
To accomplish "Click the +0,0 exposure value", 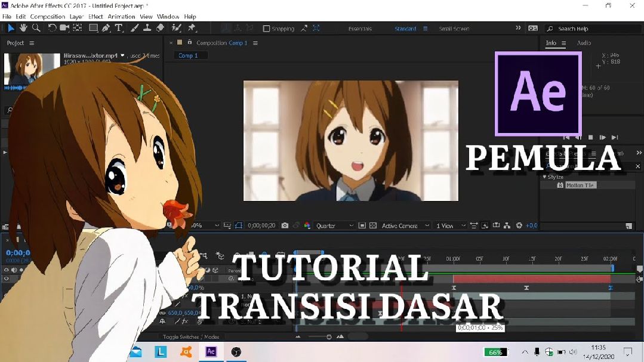I will [531, 225].
